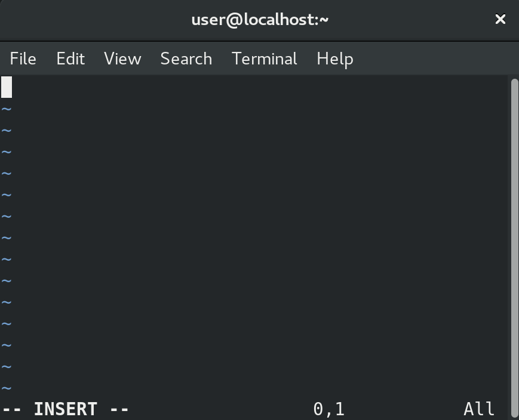Click the user@localhost:~ window title bar
519x420 pixels.
pos(260,20)
